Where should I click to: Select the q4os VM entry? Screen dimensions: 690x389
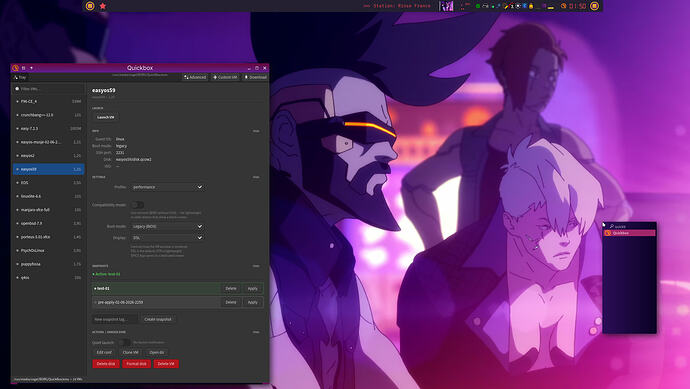coord(48,278)
